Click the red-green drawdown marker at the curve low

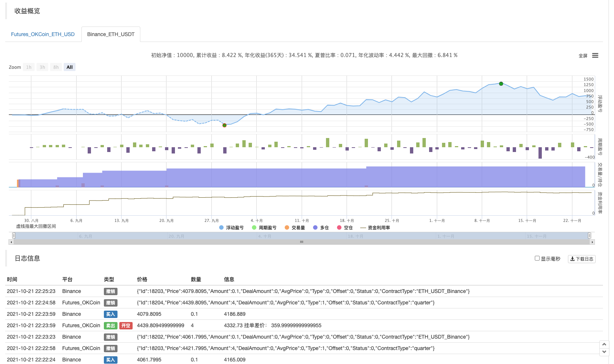[x=224, y=126]
